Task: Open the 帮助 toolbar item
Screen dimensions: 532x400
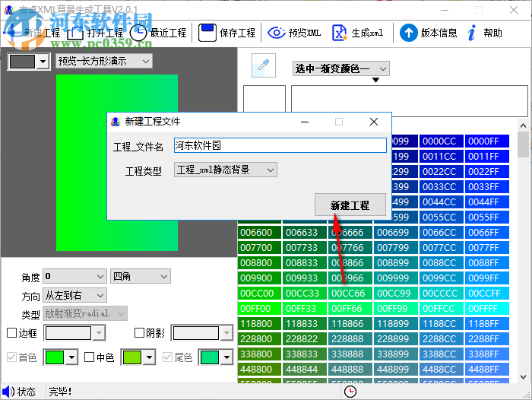Action: [485, 33]
